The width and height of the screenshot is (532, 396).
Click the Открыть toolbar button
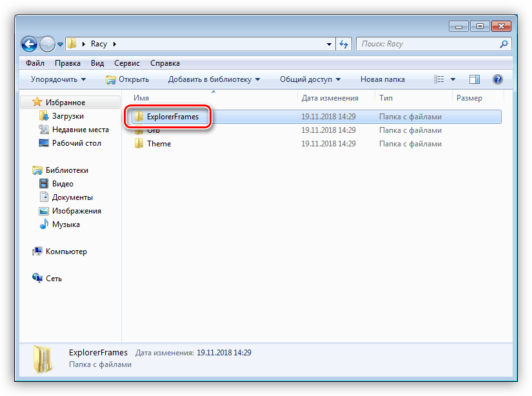point(128,79)
